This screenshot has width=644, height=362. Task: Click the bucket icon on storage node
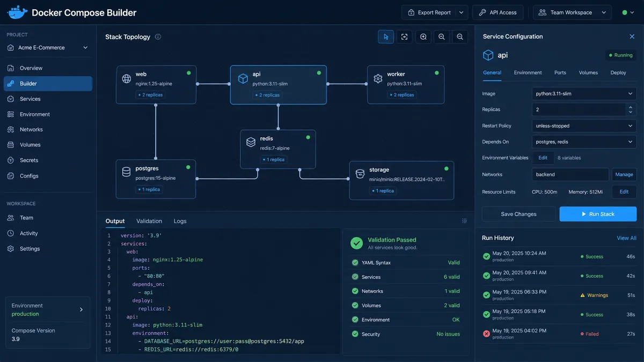[x=360, y=173]
